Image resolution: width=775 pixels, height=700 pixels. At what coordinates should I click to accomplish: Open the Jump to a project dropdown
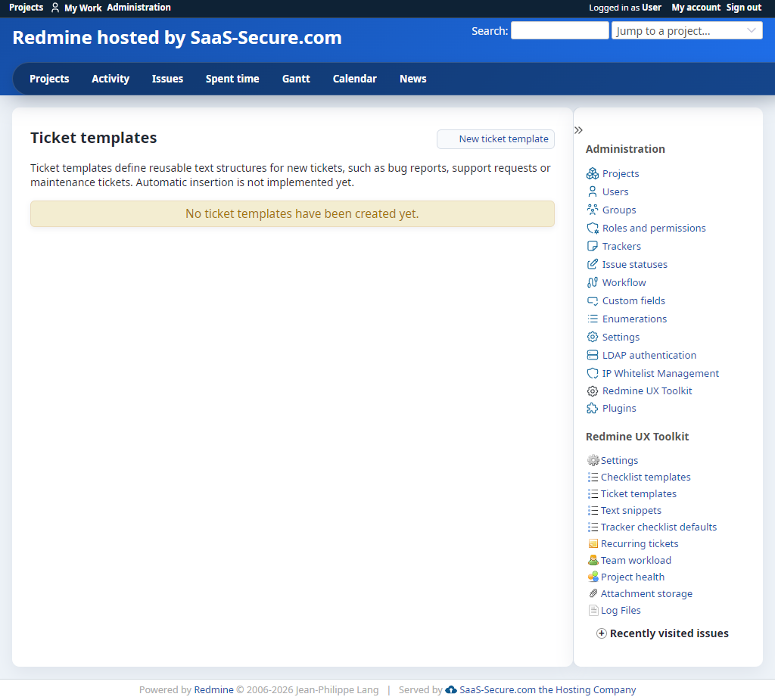click(x=687, y=31)
